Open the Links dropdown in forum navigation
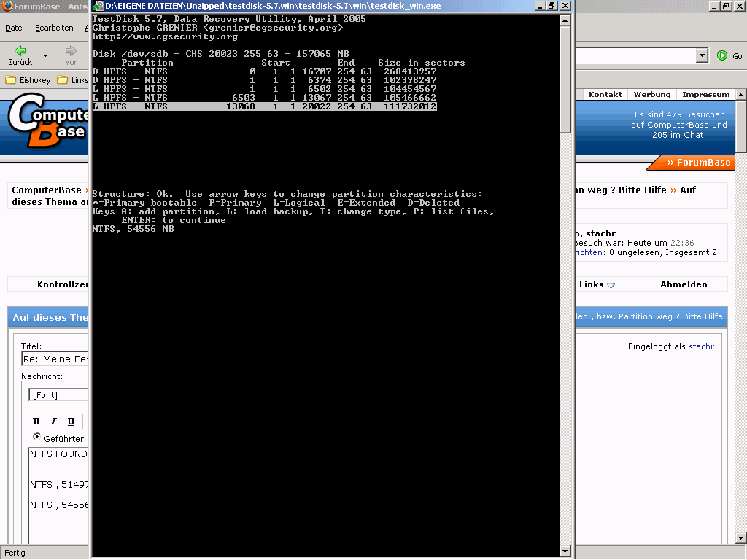 pos(597,284)
